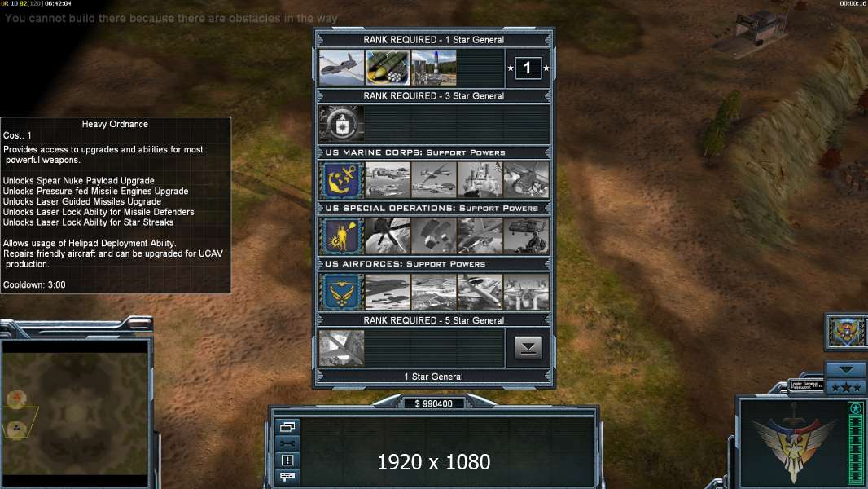Choose the 5 Star General bomber power

(341, 348)
